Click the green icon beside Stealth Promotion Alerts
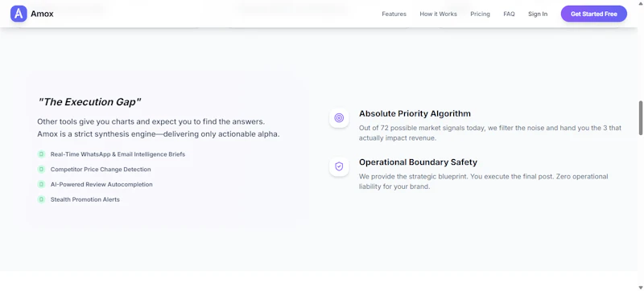This screenshot has height=291, width=644. click(41, 199)
